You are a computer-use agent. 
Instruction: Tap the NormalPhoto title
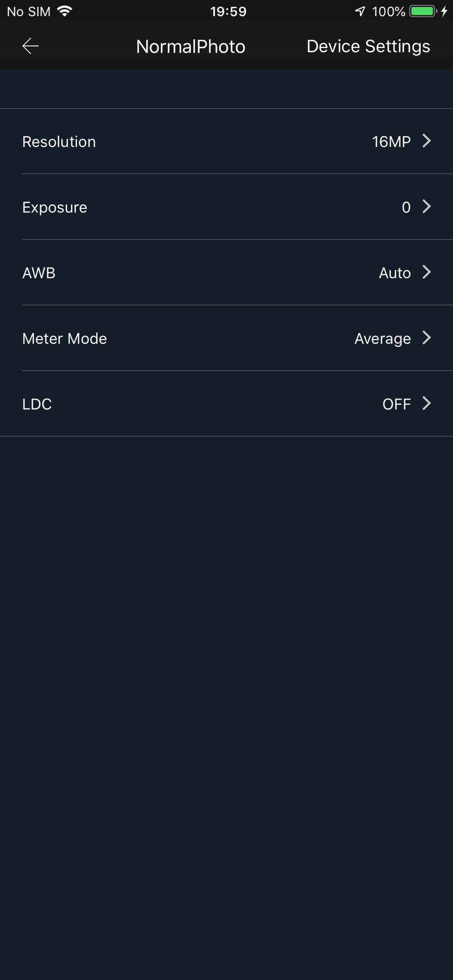click(191, 47)
